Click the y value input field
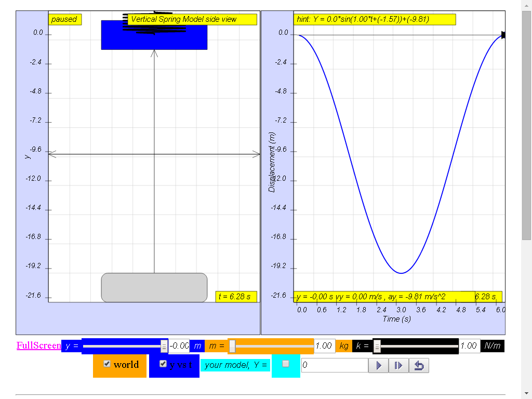Viewport: 532px width, 399px height. [x=179, y=345]
